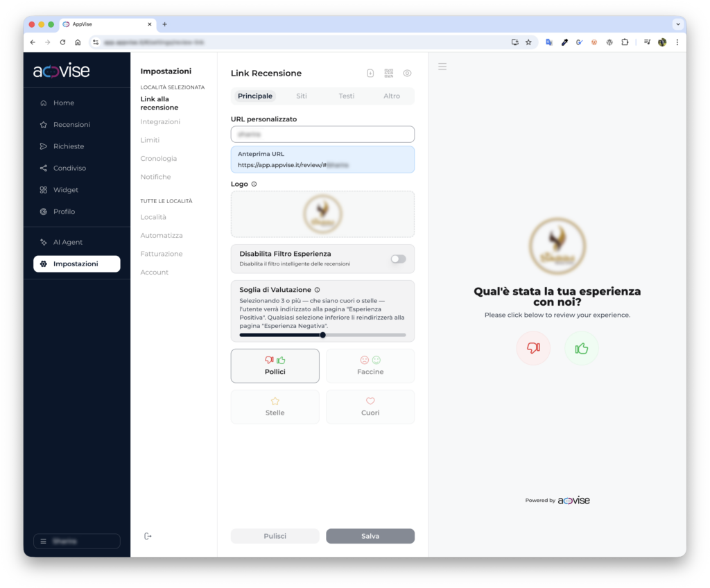Click the thumbs down icon in preview
The height and width of the screenshot is (588, 710).
[533, 348]
